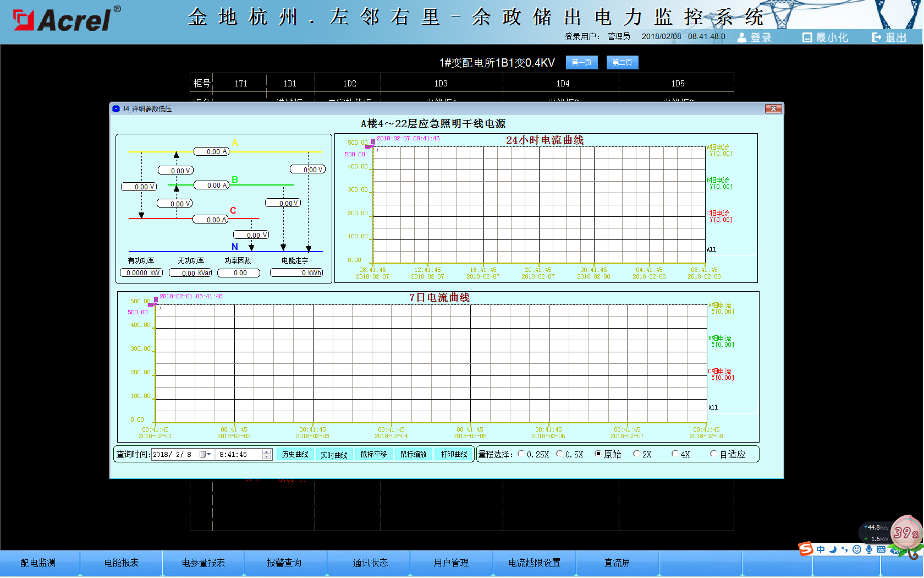The width and height of the screenshot is (924, 578).
Task: Click the Sogou input method S logo
Action: coord(806,549)
